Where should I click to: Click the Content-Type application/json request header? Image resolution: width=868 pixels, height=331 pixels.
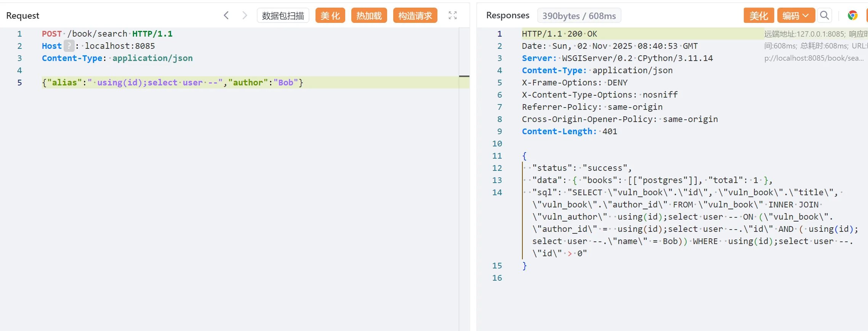coord(117,58)
